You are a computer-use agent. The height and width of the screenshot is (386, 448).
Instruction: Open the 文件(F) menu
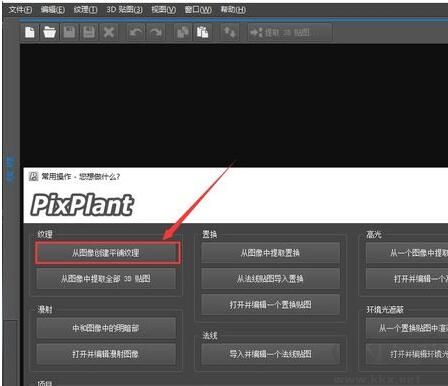click(x=20, y=10)
